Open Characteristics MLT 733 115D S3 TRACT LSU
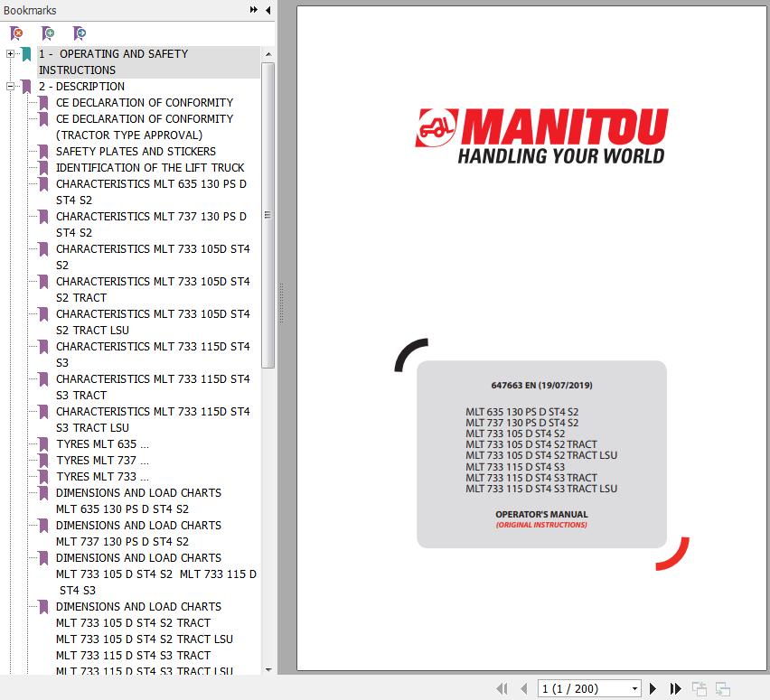Screen dimensions: 770x700 [x=153, y=419]
